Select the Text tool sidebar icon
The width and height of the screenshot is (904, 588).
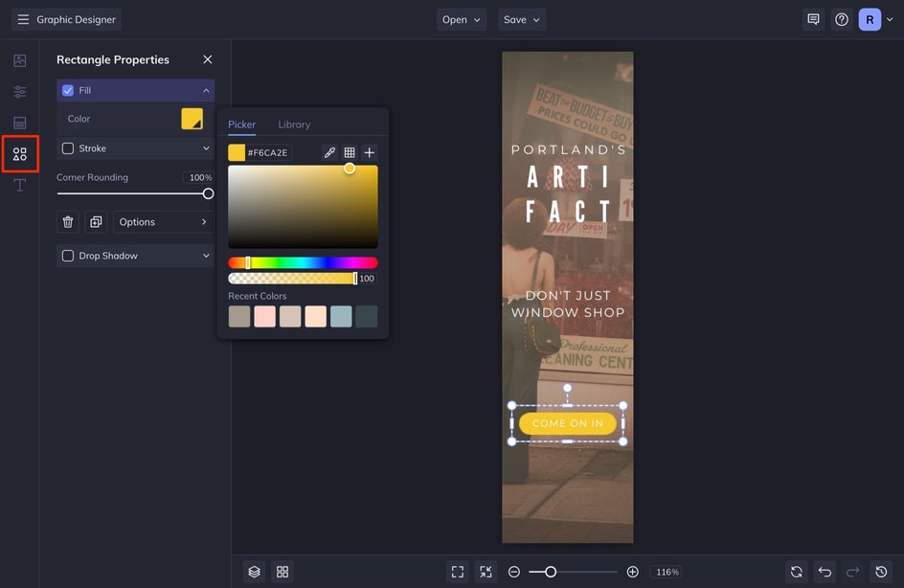19,185
